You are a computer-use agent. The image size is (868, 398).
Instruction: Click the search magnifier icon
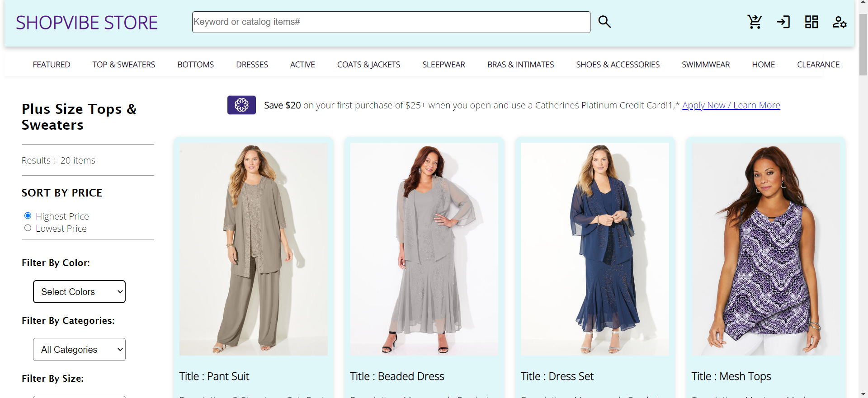[x=604, y=22]
